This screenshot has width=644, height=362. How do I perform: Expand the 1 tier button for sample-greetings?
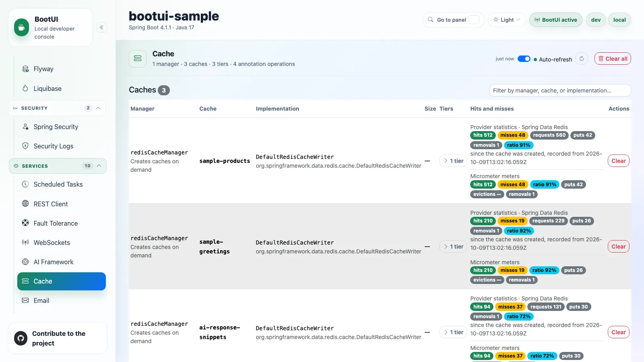coord(453,247)
